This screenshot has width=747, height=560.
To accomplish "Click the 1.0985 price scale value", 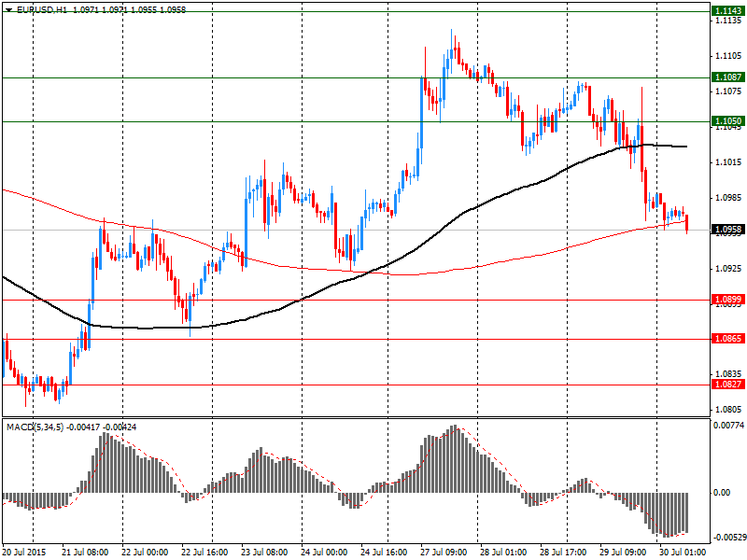I will [x=728, y=198].
